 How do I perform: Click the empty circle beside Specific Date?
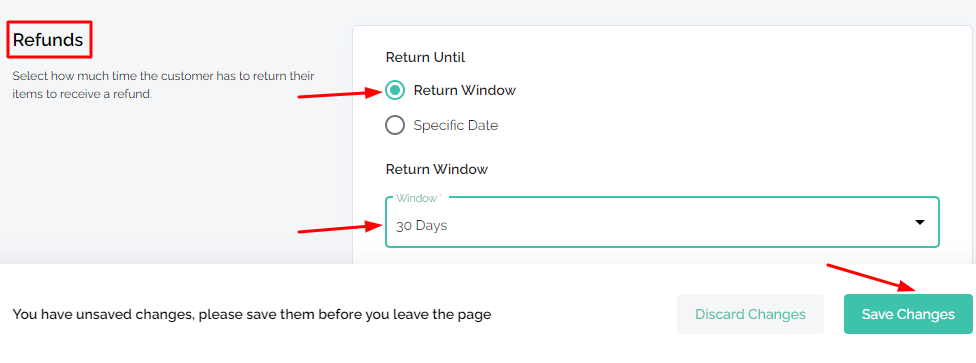[x=395, y=125]
